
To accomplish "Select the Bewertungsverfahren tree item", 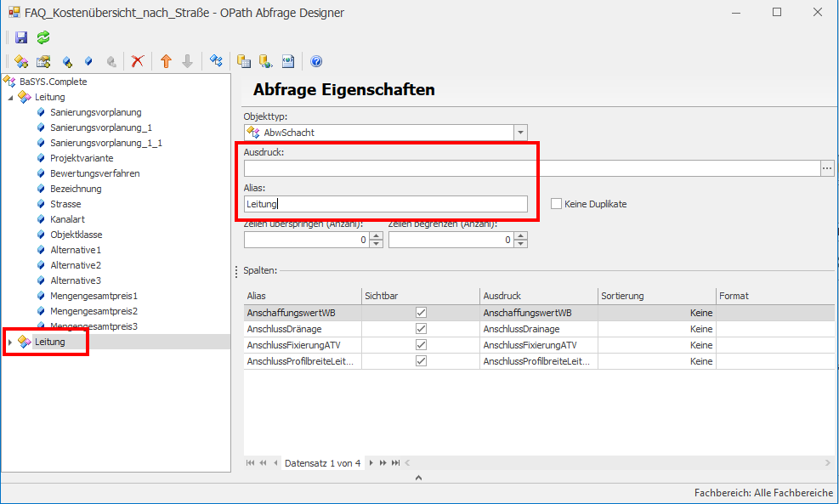I will click(x=94, y=173).
